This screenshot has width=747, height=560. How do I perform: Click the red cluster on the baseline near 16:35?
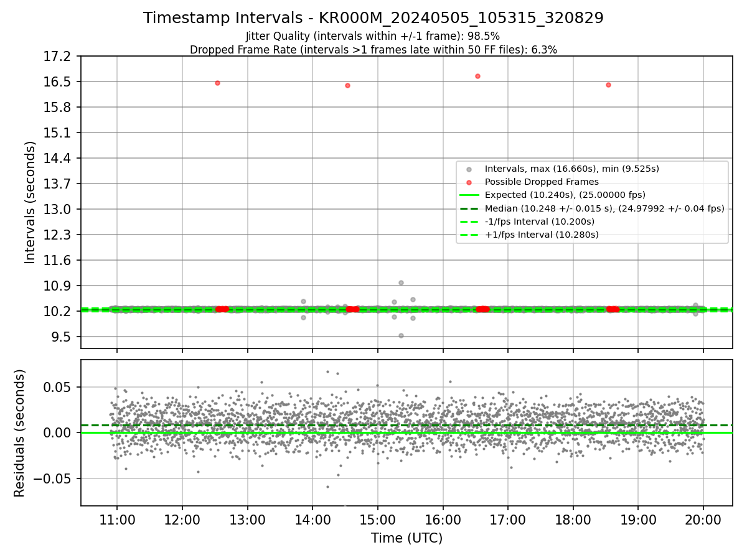point(482,309)
